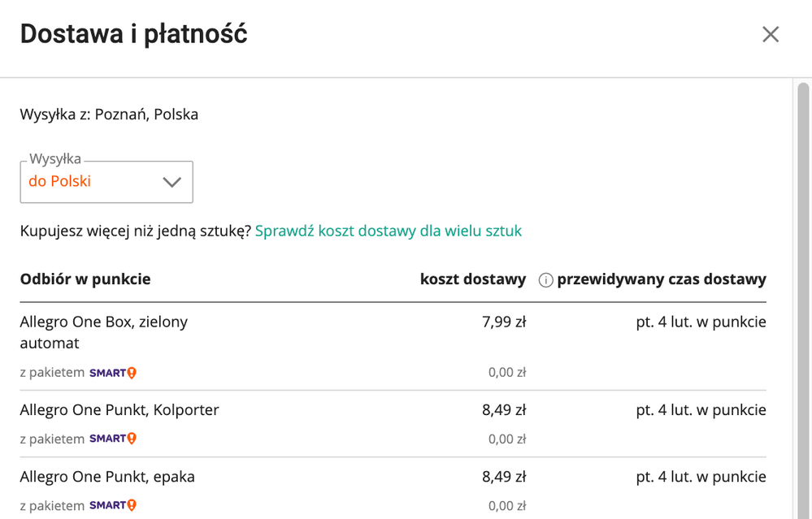Viewport: 812px width, 519px height.
Task: Click Wysyłka z: Poznań, Polska text
Action: coord(109,115)
